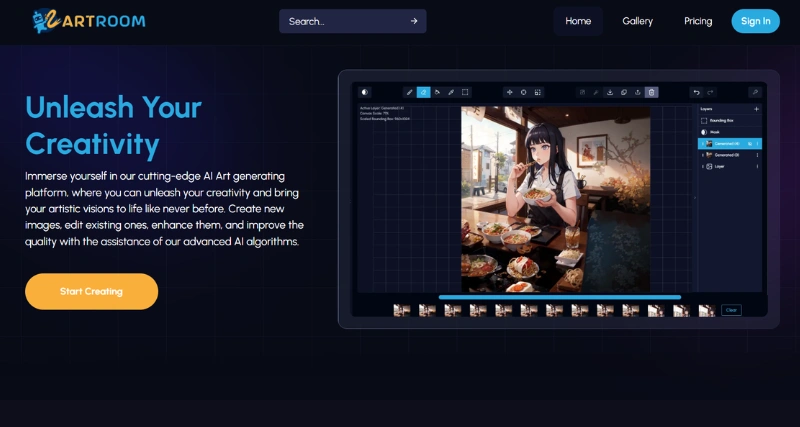Toggle the Mask option in Layers
Image resolution: width=800 pixels, height=427 pixels.
(704, 132)
